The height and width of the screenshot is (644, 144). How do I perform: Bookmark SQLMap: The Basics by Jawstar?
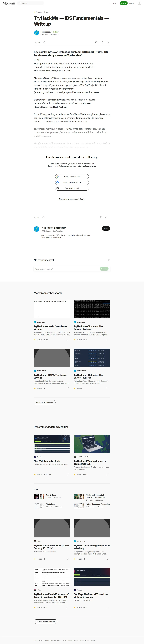108,608
